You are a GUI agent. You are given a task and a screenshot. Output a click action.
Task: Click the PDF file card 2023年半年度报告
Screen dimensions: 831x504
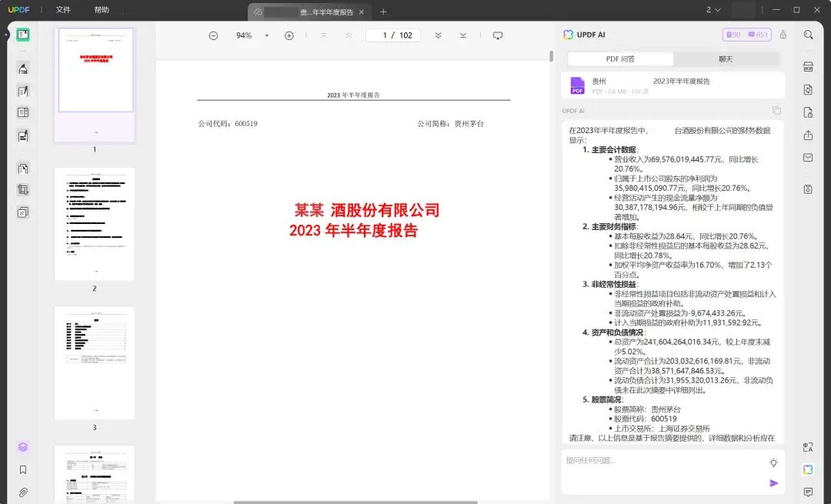[x=673, y=85]
